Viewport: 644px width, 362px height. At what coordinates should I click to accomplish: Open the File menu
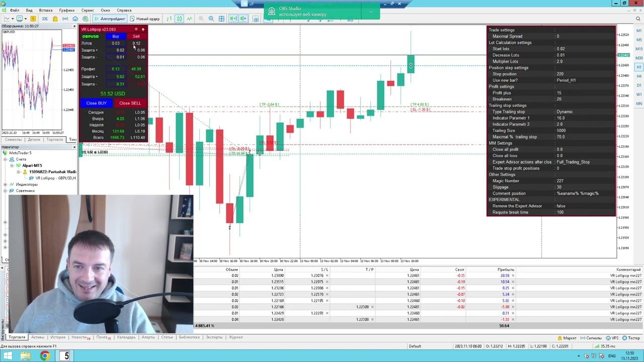(x=15, y=10)
